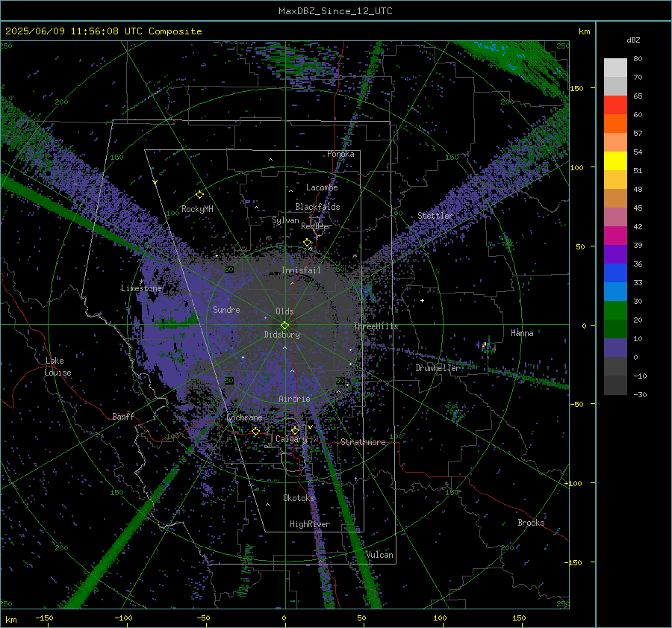Click the Brooks town label
Image resolution: width=672 pixels, height=628 pixels.
point(531,523)
